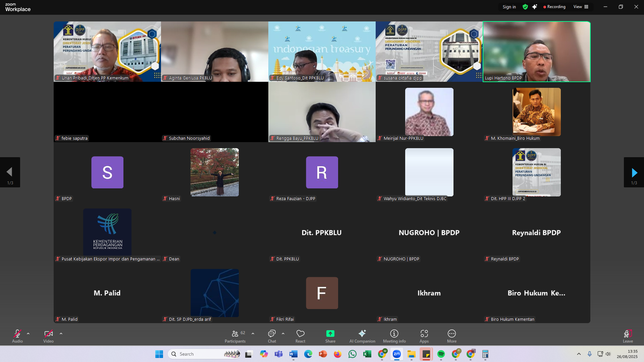Expand the Participants options chevron
Image resolution: width=644 pixels, height=362 pixels.
pos(253,334)
